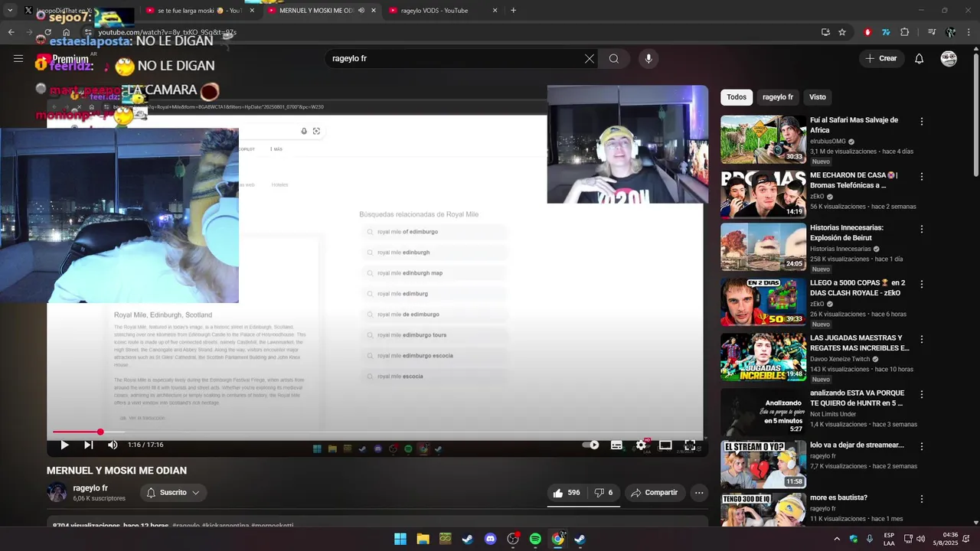Open options for ME ECHARON DE CASA video
This screenshot has height=551, width=980.
pyautogui.click(x=922, y=177)
